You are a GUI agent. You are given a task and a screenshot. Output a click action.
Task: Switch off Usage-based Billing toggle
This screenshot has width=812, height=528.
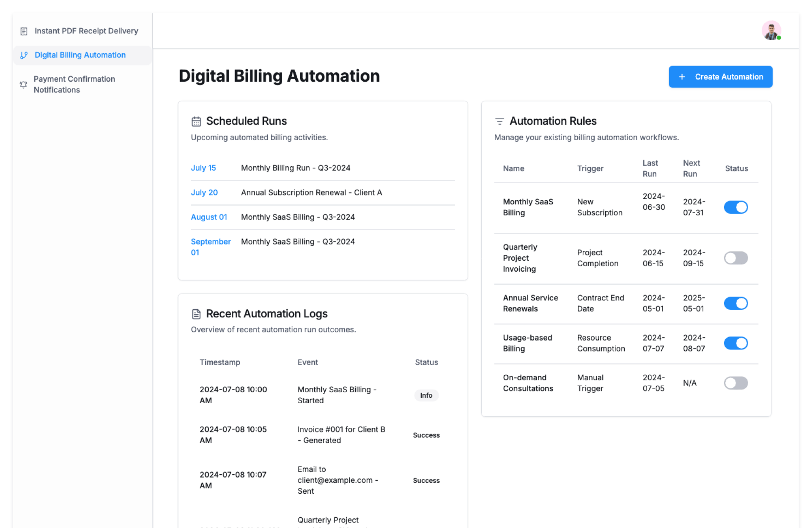735,343
